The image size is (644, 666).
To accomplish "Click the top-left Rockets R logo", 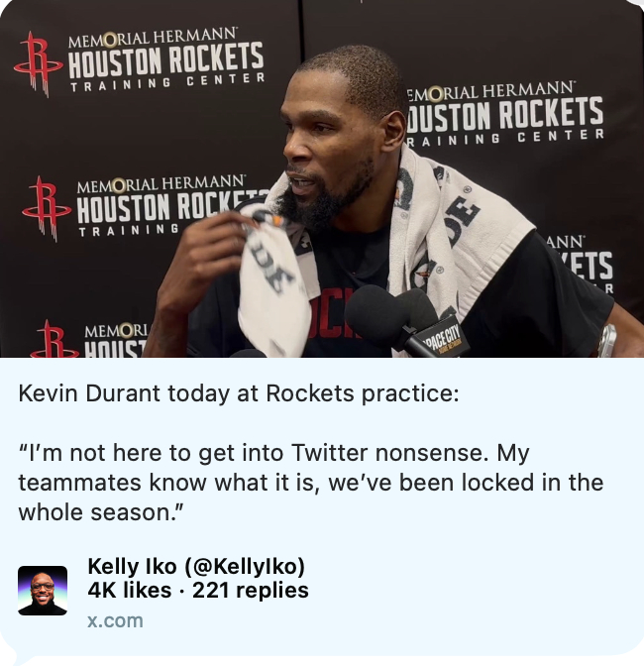I will (x=39, y=64).
